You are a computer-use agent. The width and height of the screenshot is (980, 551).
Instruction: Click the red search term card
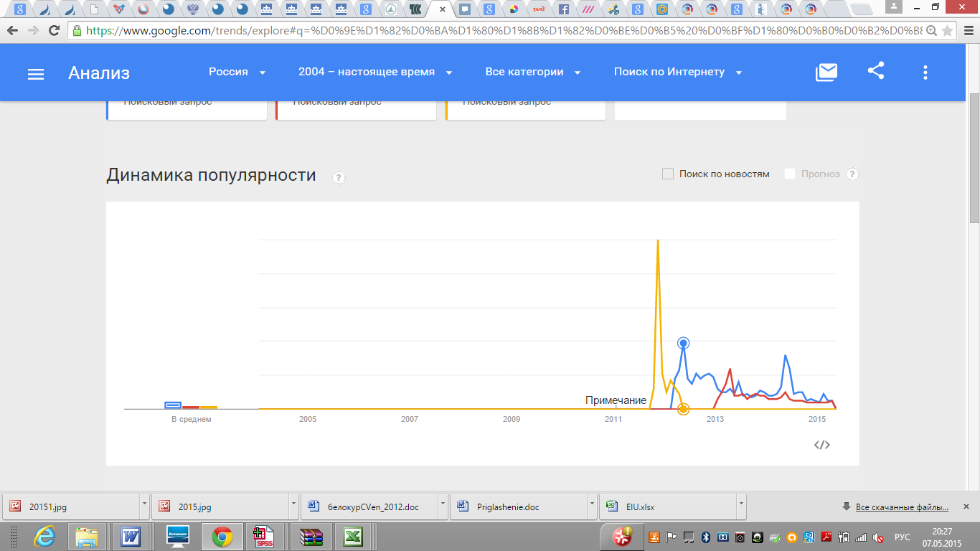click(357, 110)
